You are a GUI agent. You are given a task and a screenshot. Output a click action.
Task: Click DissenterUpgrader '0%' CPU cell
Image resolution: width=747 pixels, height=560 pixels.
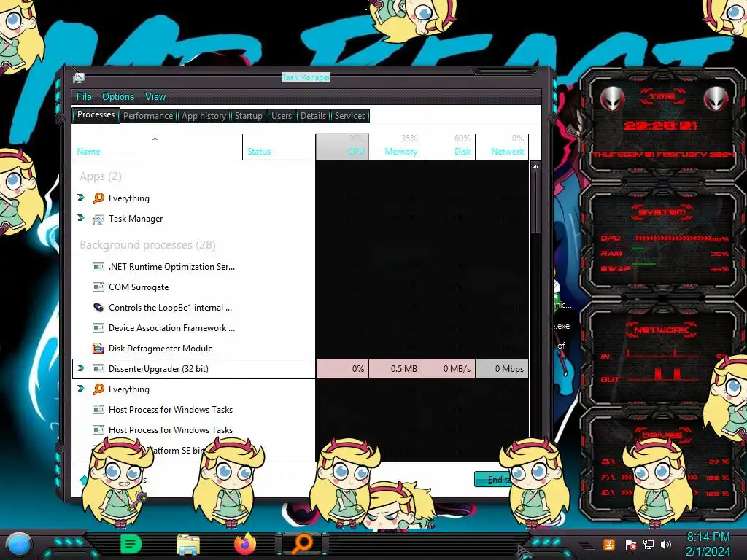342,369
